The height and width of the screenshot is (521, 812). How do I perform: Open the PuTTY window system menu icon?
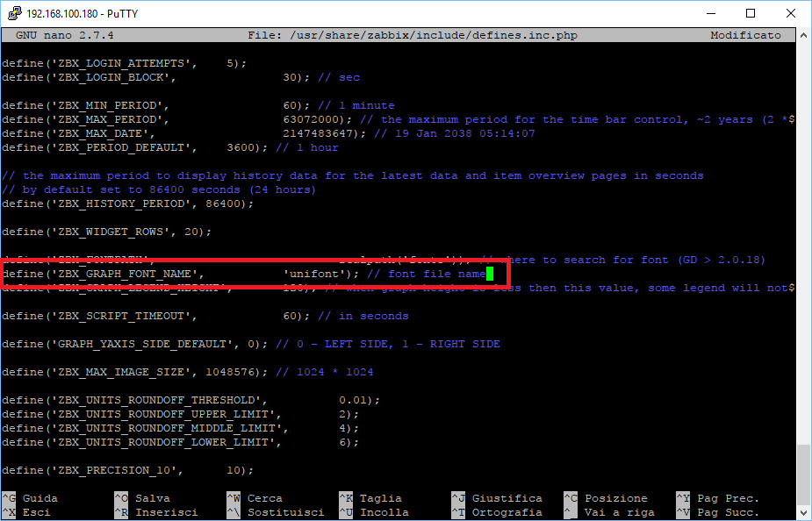(15, 13)
